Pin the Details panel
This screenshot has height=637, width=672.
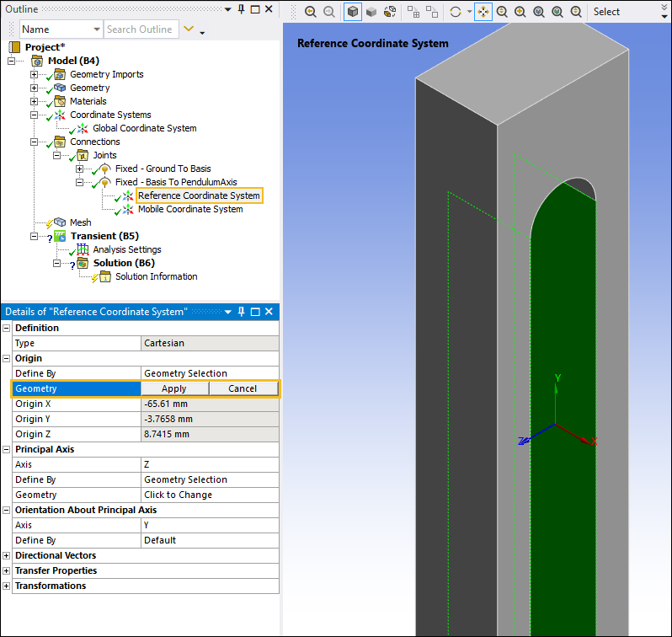(241, 312)
